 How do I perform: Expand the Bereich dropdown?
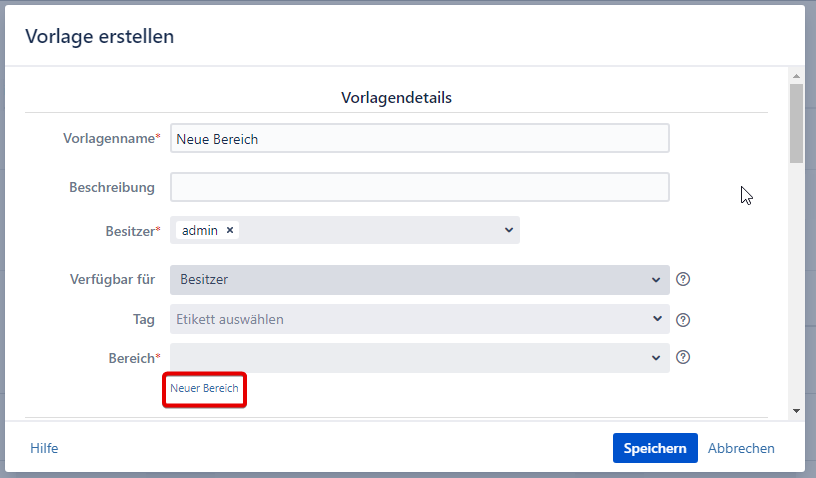[420, 357]
